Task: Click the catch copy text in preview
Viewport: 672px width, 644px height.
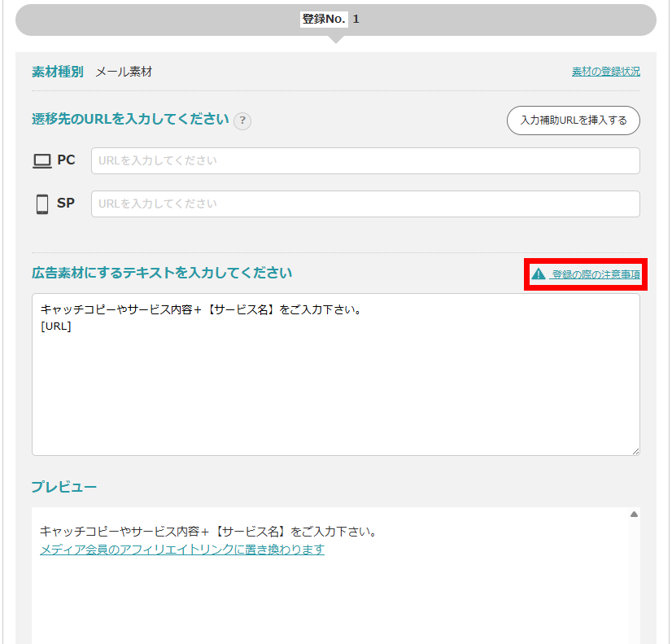Action: pyautogui.click(x=207, y=532)
